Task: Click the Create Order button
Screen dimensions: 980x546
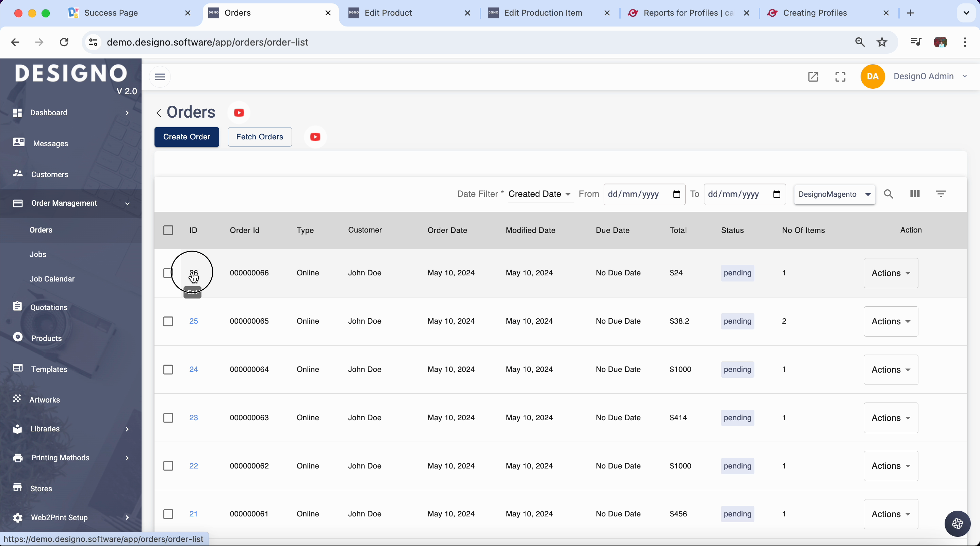Action: point(186,137)
